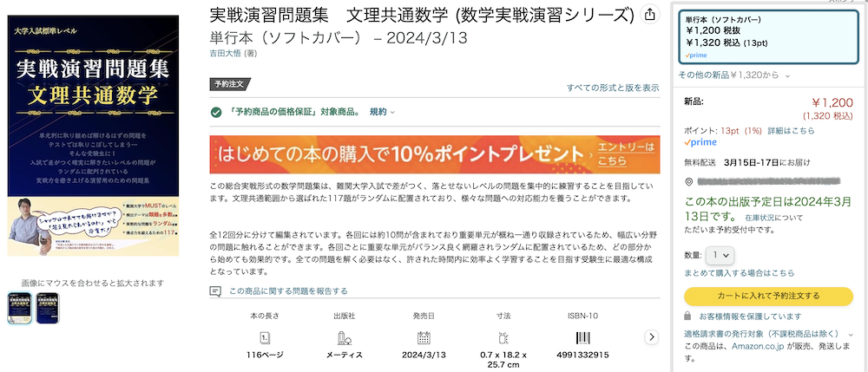Click the 予約商品の価格保証 link text
Image resolution: width=868 pixels, height=372 pixels.
295,112
